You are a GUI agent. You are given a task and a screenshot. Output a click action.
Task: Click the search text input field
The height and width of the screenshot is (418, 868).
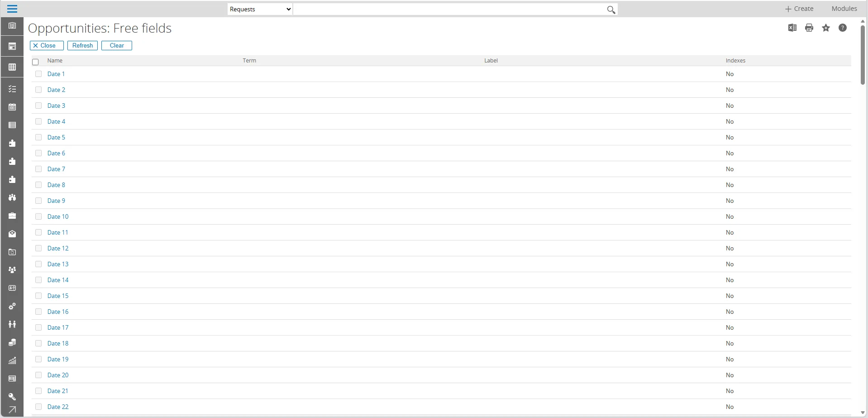449,9
